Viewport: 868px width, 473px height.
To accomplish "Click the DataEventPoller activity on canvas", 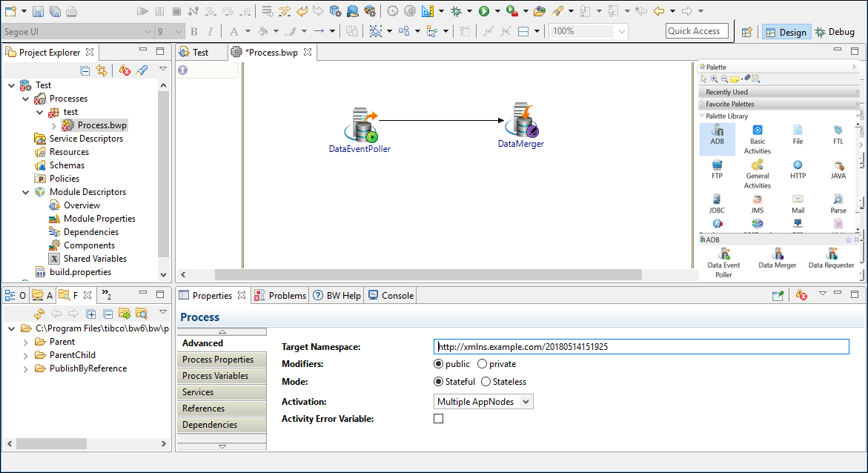I will click(x=362, y=126).
